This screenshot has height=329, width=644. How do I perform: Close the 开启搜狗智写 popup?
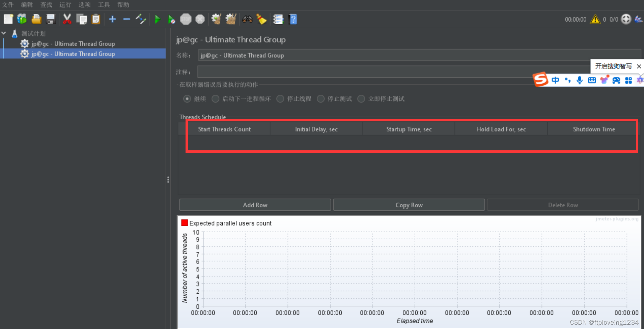[639, 66]
